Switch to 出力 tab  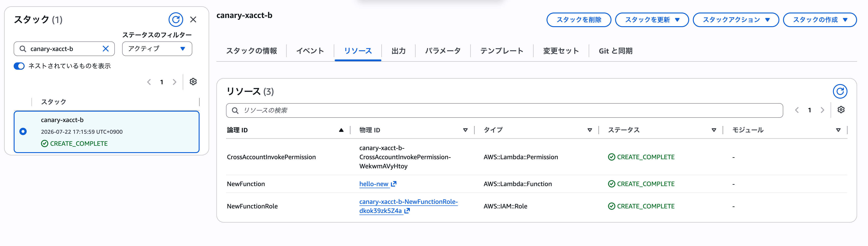tap(398, 51)
